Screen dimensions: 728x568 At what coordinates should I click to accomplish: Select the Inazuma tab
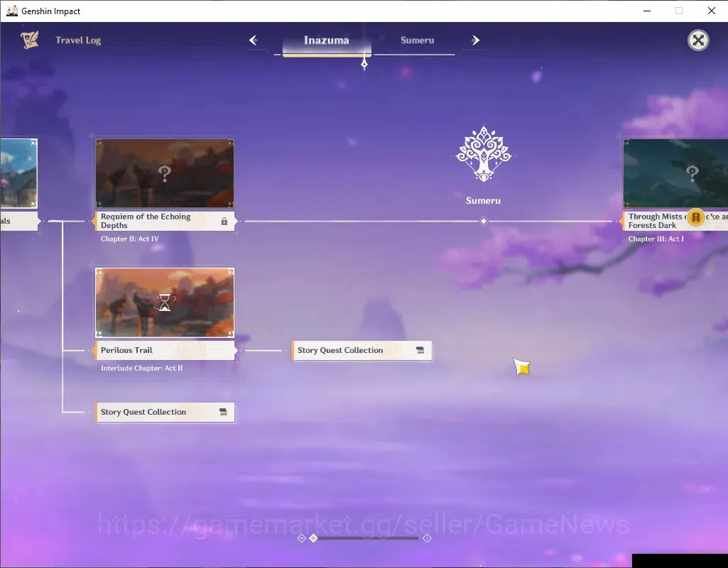pos(327,40)
